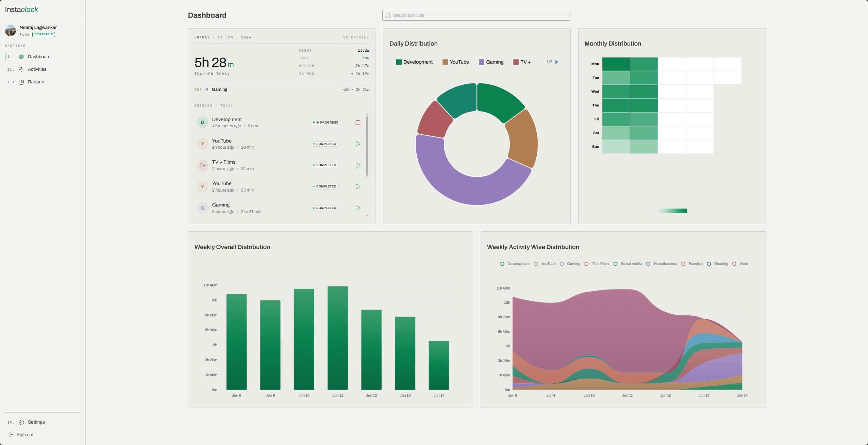Click the Monday first-week heatmap cell
The height and width of the screenshot is (445, 868).
[616, 64]
